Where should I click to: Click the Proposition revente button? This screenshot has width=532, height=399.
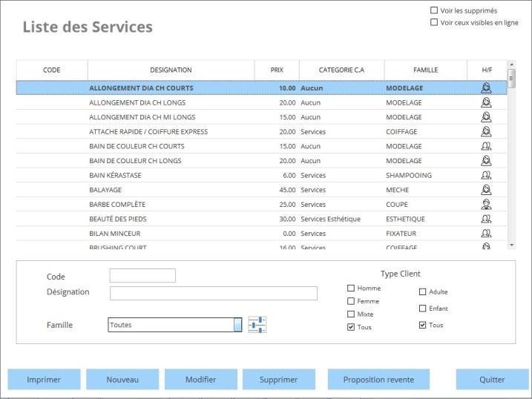[x=378, y=380]
